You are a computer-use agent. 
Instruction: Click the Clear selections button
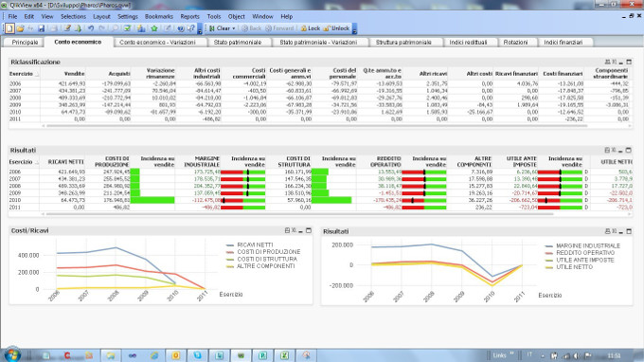[x=220, y=28]
